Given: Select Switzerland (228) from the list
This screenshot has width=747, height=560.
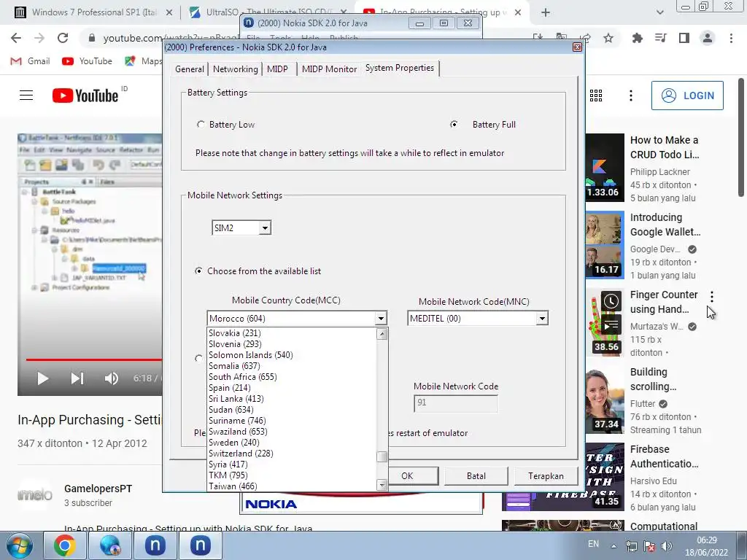Looking at the screenshot, I should click(x=292, y=454).
